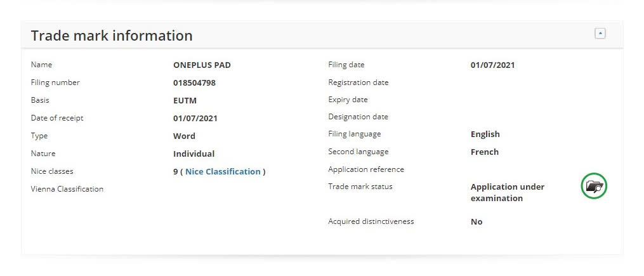Click the Individual nature value
The width and height of the screenshot is (644, 276).
pos(194,154)
